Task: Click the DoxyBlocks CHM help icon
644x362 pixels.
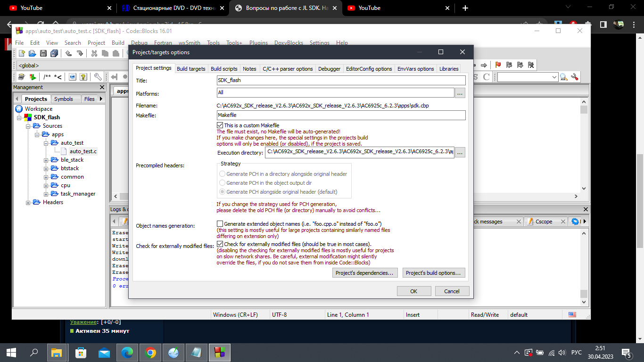Action: [83, 77]
